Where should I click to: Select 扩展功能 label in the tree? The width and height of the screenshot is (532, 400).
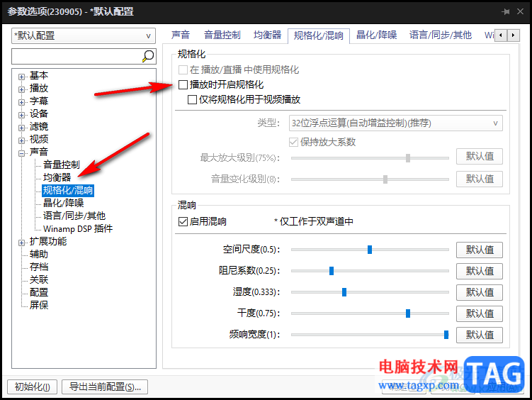coord(48,241)
